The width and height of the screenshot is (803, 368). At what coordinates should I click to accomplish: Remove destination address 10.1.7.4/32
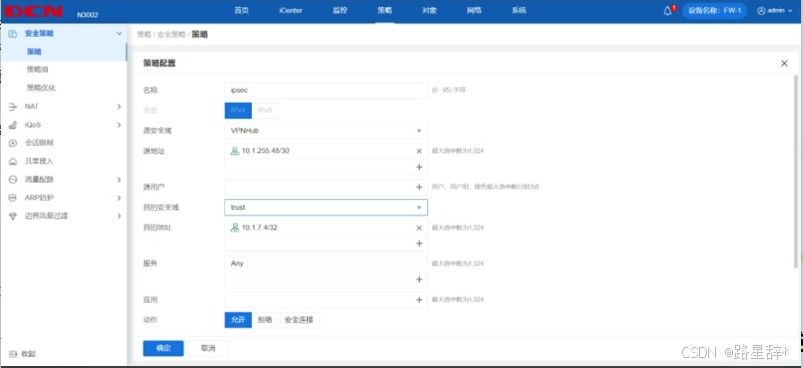419,228
